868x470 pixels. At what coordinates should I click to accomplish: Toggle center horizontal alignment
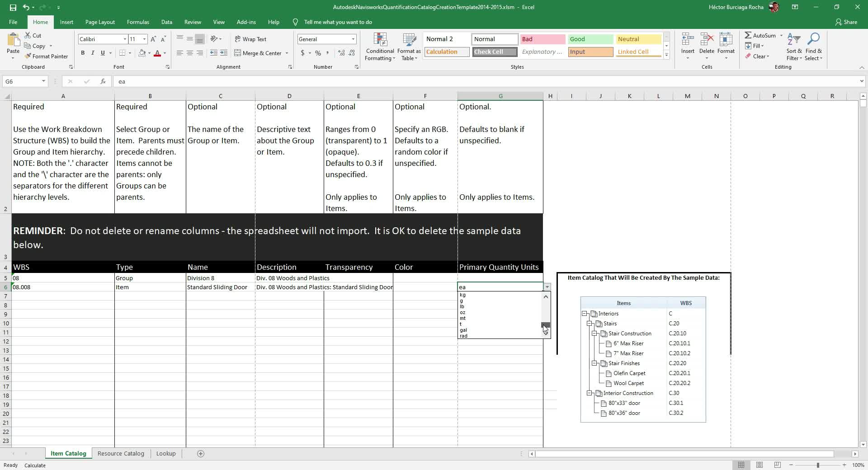click(x=190, y=53)
